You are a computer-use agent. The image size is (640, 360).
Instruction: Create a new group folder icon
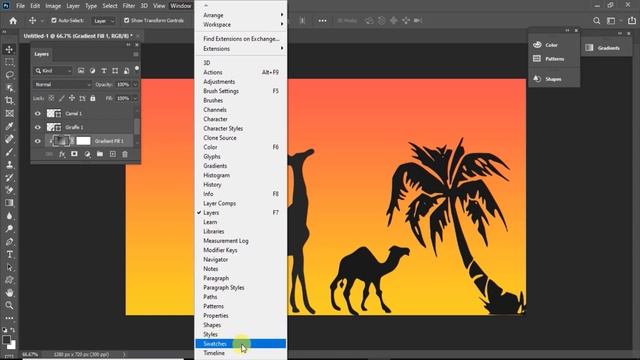pos(100,154)
